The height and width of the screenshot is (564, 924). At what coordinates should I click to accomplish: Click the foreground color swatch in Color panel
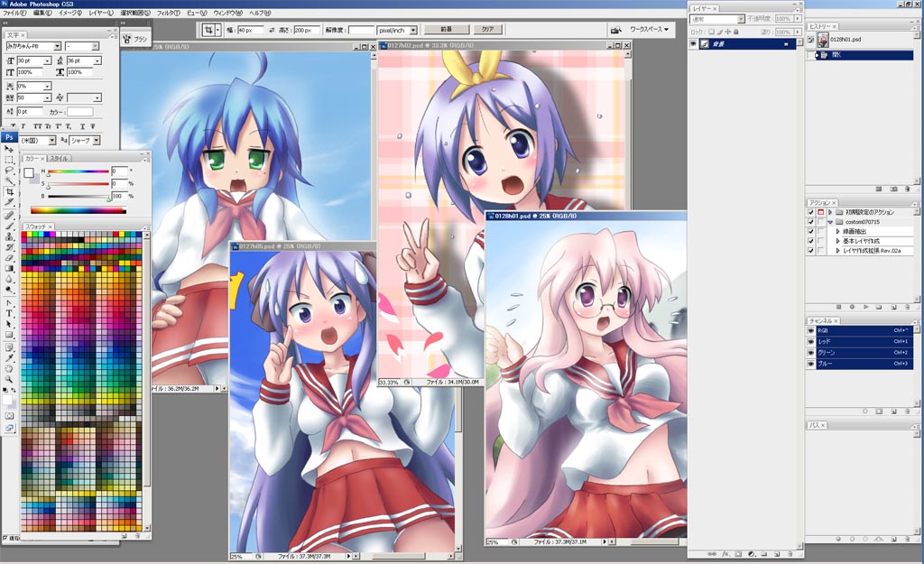click(x=29, y=172)
